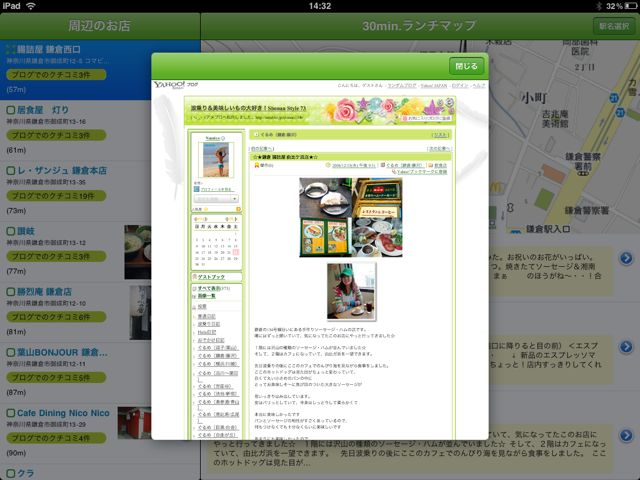Tick the box of the 77m shop
The height and width of the screenshot is (480, 640).
pyautogui.click(x=11, y=231)
